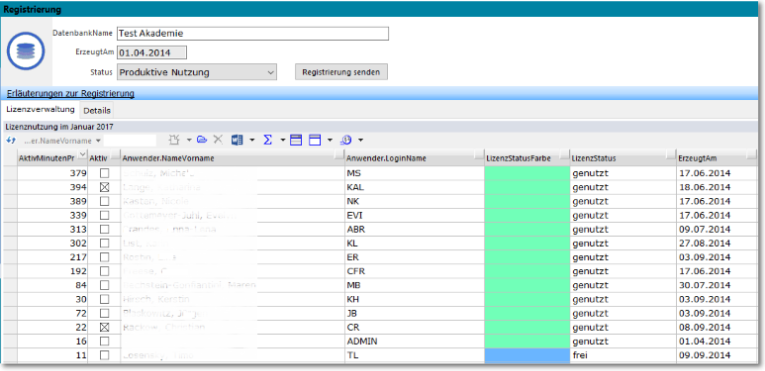
Task: Click the open folder icon
Action: click(x=201, y=140)
